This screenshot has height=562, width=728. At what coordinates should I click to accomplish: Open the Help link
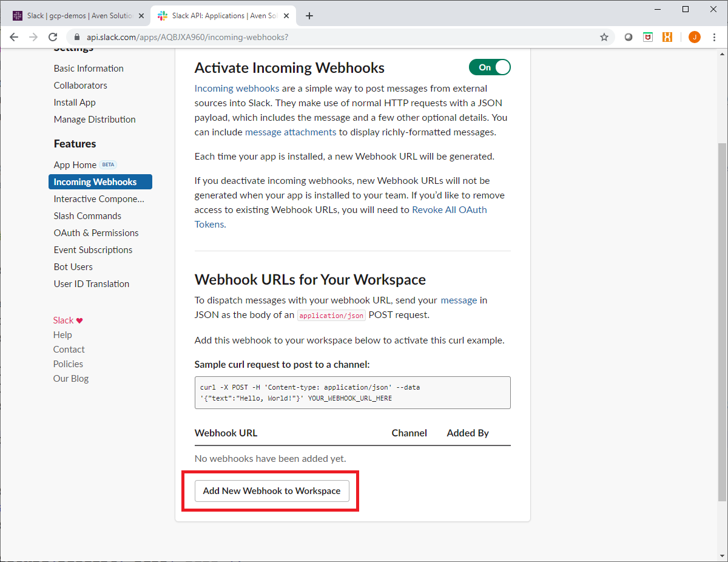coord(62,335)
